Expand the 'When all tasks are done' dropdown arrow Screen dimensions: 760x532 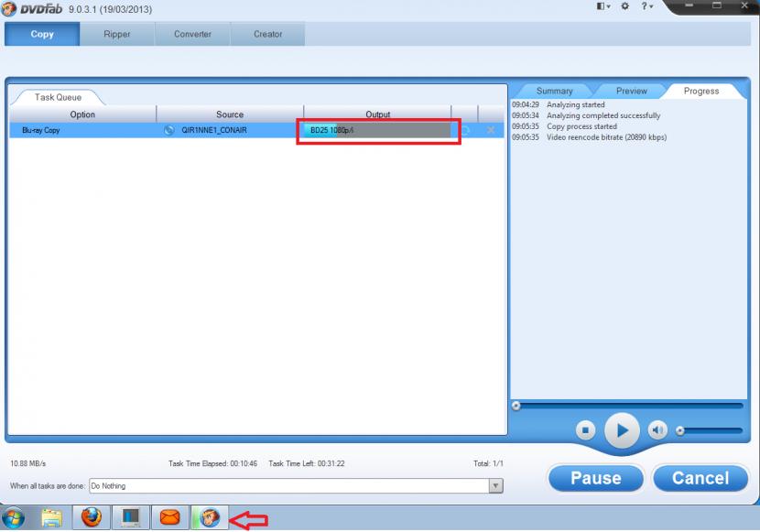495,485
